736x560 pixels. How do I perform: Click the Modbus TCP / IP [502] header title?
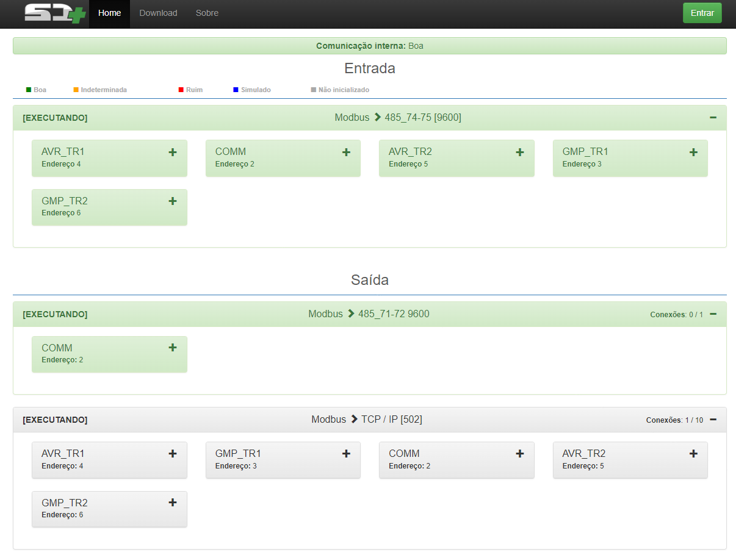tap(367, 419)
